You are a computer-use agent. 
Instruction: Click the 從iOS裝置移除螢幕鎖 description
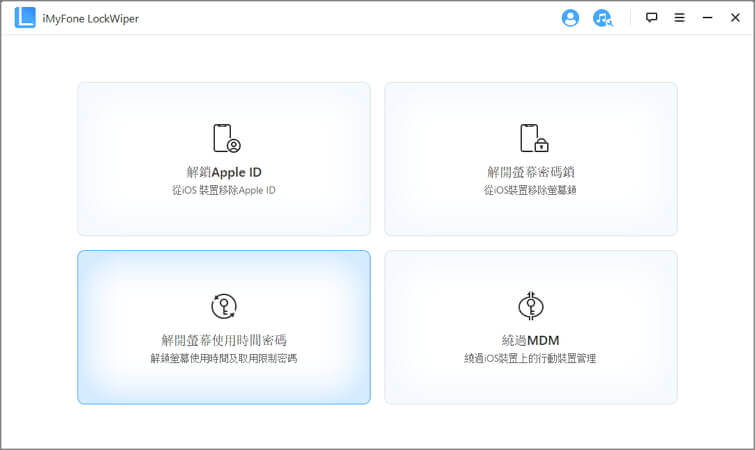[531, 189]
